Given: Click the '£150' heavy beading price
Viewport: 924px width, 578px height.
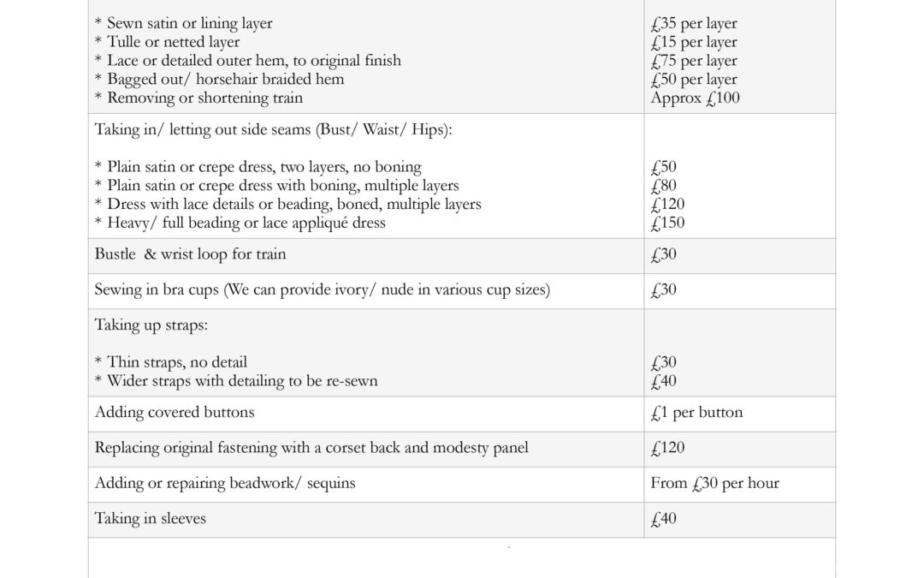Looking at the screenshot, I should pos(667,223).
